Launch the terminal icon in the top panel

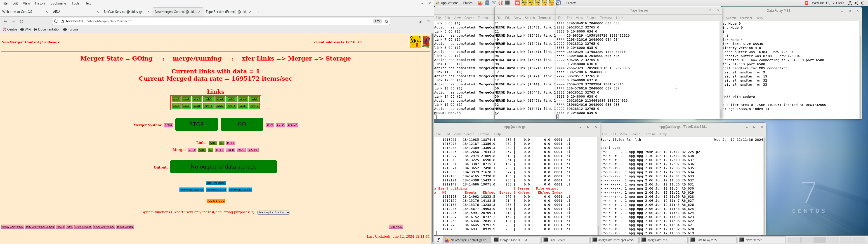click(x=508, y=3)
